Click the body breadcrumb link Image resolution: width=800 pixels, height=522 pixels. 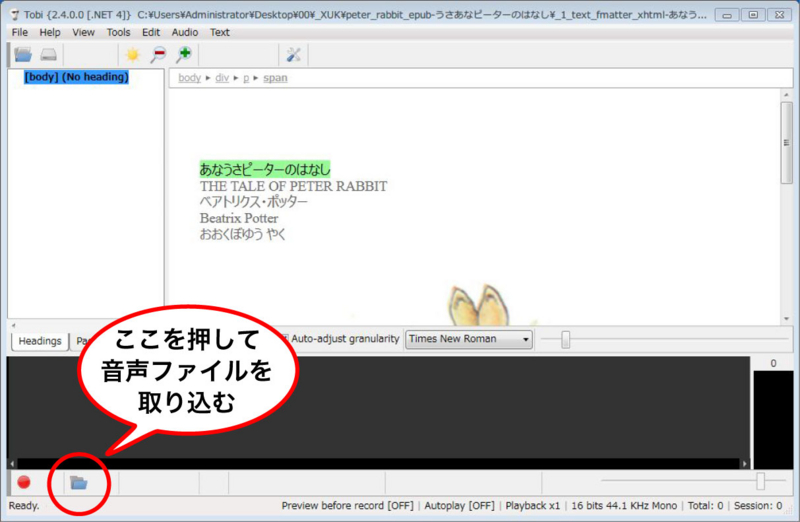(x=189, y=78)
